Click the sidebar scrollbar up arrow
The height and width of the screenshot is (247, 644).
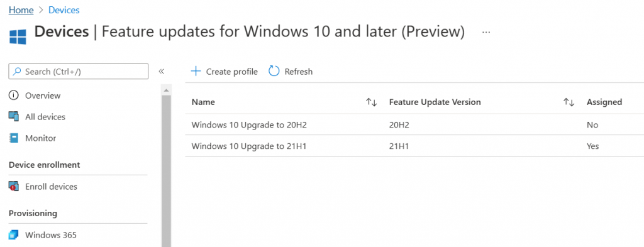[166, 89]
